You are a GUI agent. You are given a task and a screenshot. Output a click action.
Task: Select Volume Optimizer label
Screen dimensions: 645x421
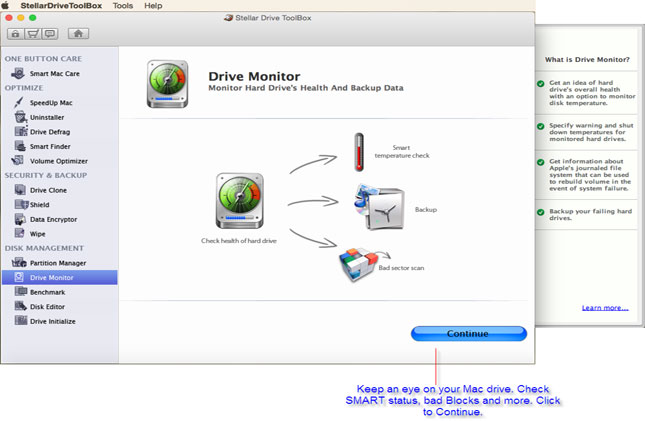(59, 161)
